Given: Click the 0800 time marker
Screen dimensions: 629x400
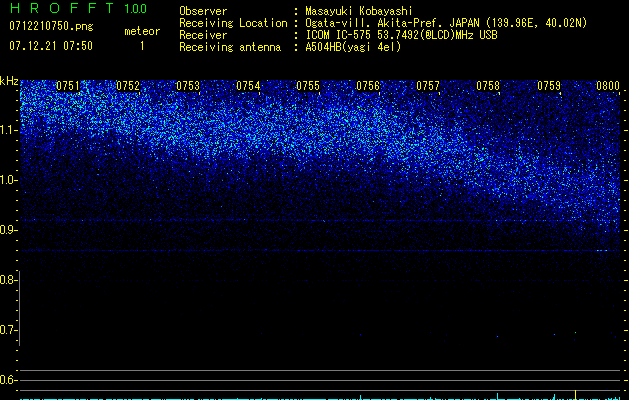Looking at the screenshot, I should 608,86.
